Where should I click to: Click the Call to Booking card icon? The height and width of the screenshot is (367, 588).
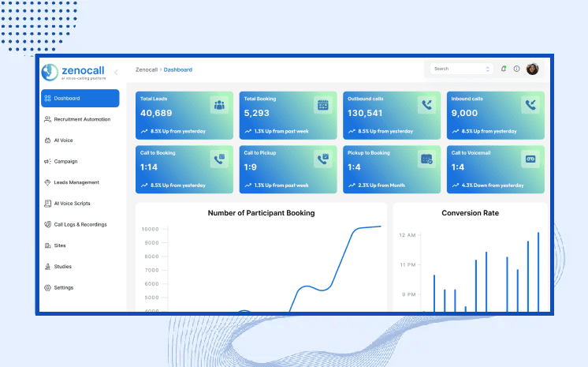[219, 159]
